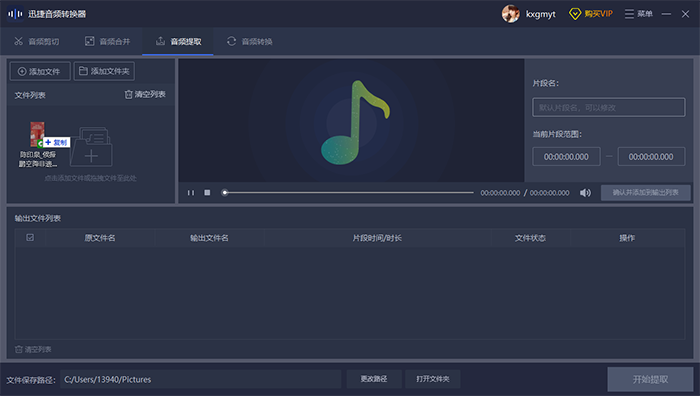
Task: Click the 开始提取 button
Action: click(x=650, y=379)
